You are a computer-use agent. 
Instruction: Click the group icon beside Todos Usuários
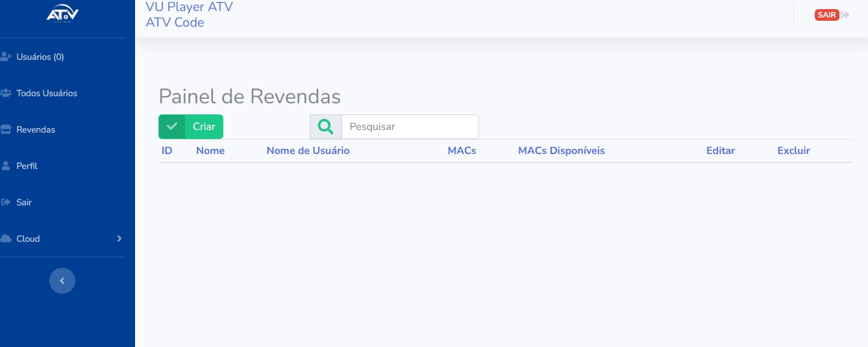click(6, 93)
